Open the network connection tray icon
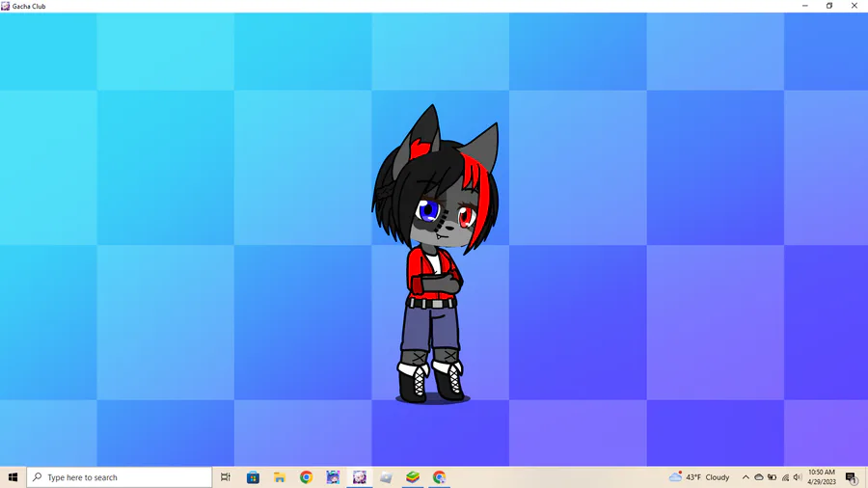This screenshot has width=868, height=488. (x=785, y=477)
